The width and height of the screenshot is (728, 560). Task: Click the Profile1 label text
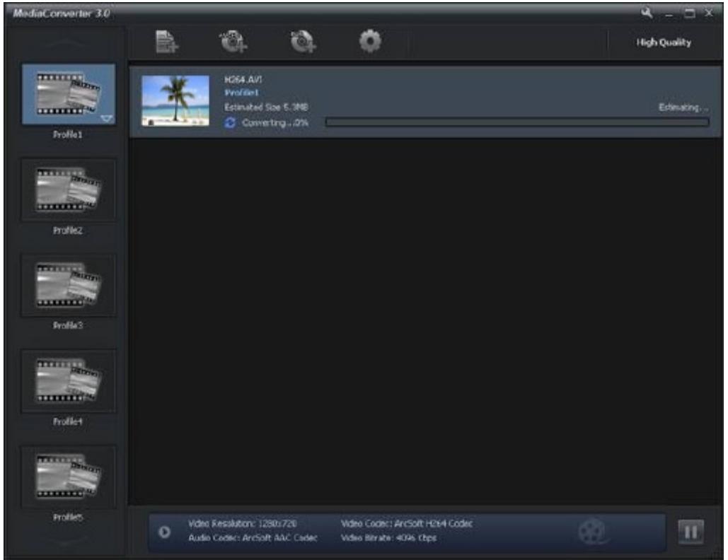[68, 134]
